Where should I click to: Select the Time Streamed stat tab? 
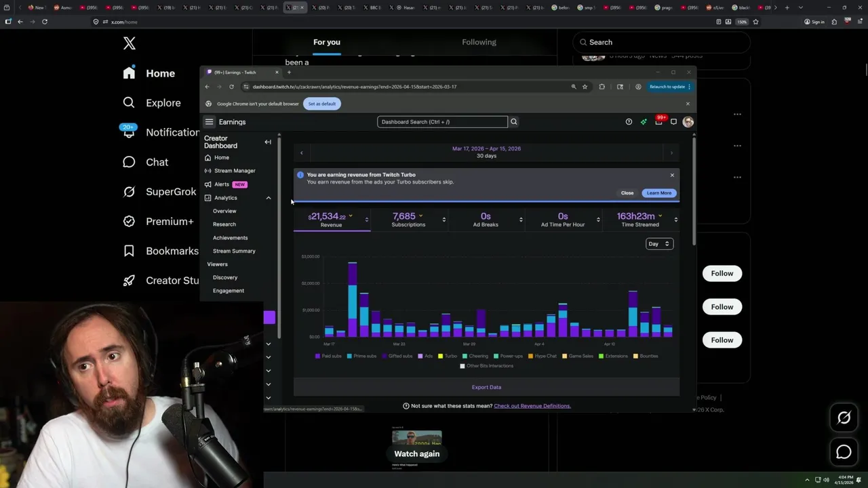[x=640, y=220]
